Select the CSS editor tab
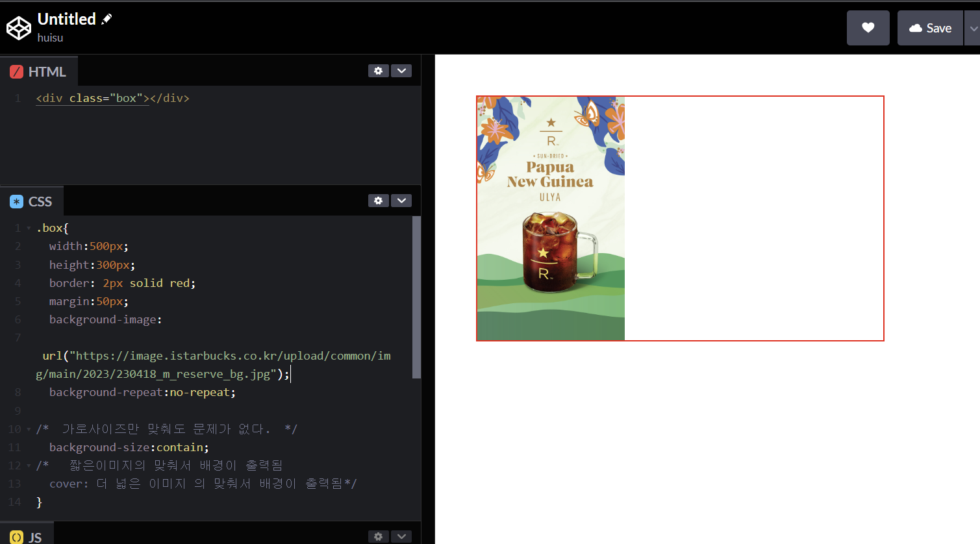Image resolution: width=980 pixels, height=544 pixels. coord(31,201)
